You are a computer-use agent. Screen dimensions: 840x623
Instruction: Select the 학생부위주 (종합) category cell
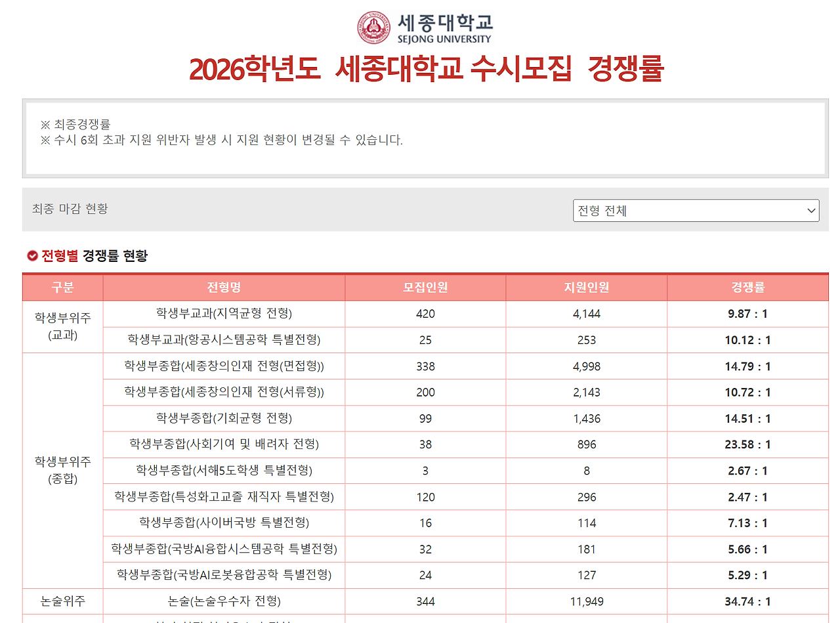pyautogui.click(x=63, y=471)
